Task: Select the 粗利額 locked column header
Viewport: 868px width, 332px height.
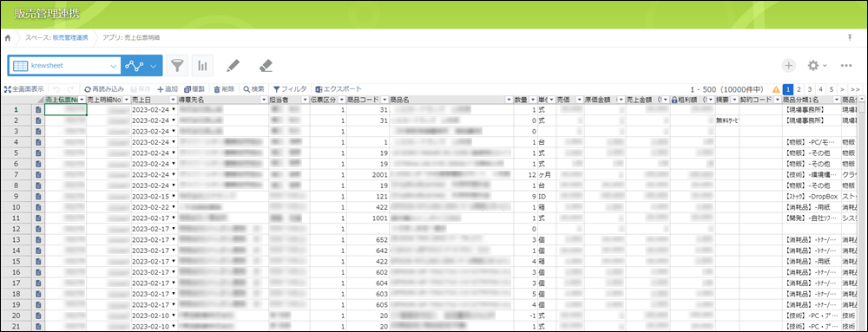Action: [692, 100]
